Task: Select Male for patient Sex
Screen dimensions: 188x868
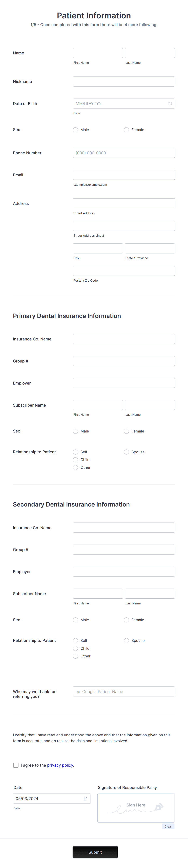Action: tap(75, 130)
